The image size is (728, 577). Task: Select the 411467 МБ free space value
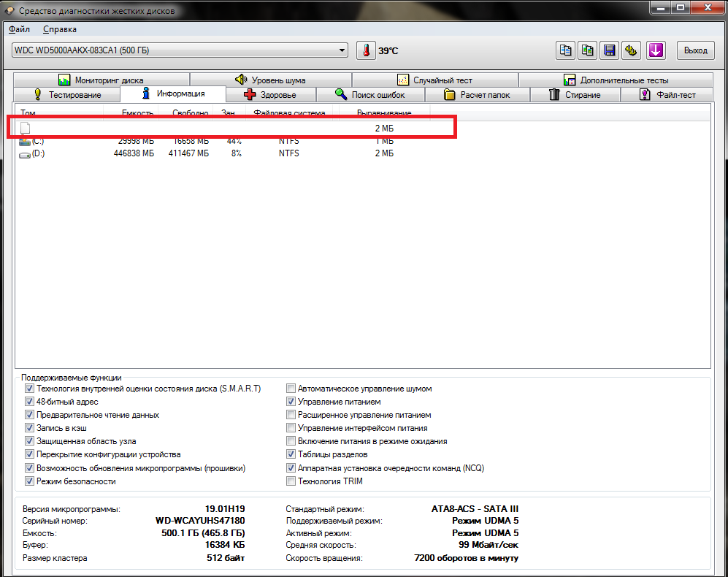point(188,153)
